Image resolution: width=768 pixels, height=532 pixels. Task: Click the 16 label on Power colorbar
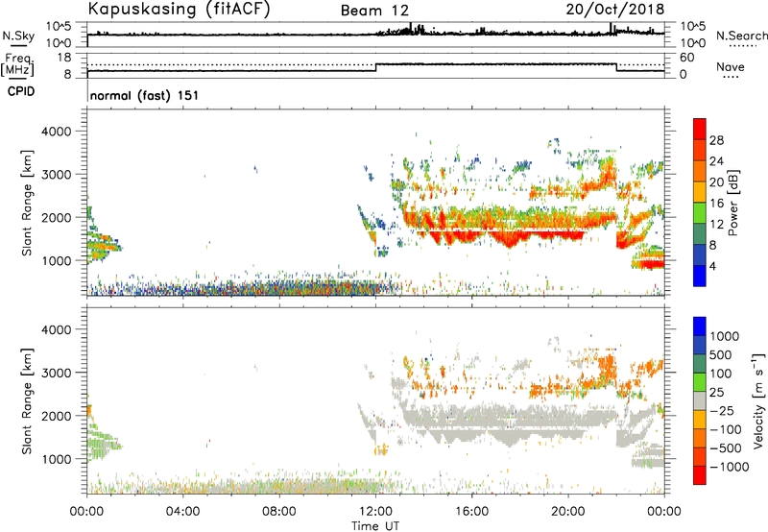(x=716, y=204)
